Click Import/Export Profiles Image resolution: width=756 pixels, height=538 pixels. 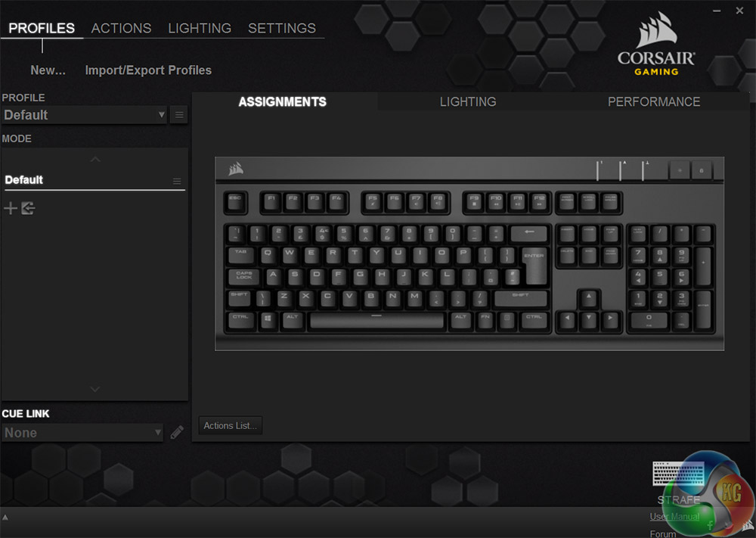click(148, 70)
